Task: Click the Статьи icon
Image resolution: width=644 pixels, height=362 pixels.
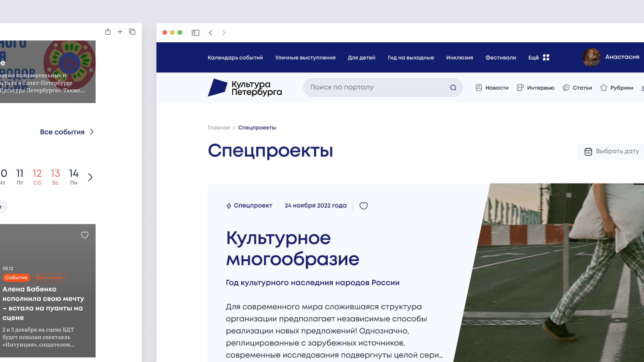Action: [x=566, y=88]
